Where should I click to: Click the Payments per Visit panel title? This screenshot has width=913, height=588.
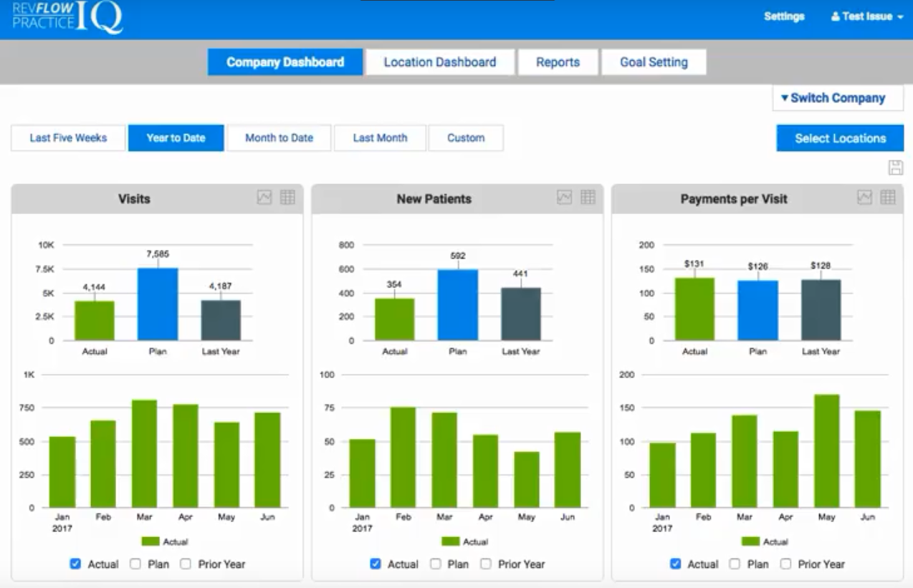coord(734,198)
